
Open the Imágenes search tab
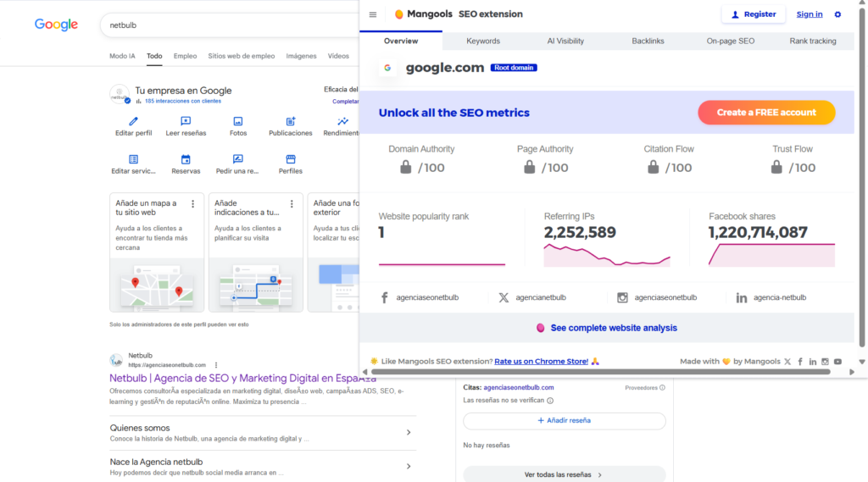click(x=301, y=56)
